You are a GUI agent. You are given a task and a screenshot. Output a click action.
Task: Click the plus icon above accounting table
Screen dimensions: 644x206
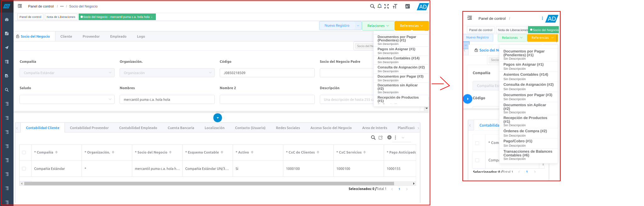pyautogui.click(x=389, y=138)
